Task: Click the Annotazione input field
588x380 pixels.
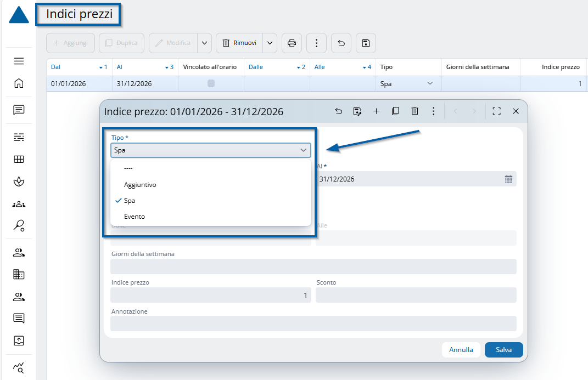Action: click(313, 324)
